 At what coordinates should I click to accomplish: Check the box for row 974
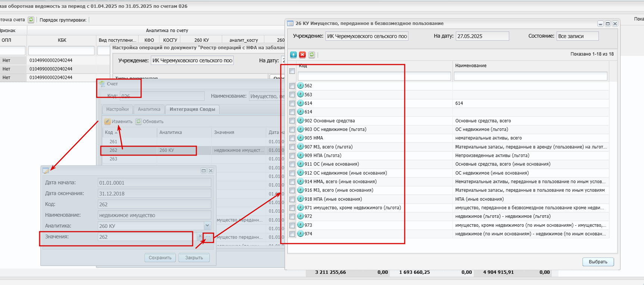(x=292, y=234)
